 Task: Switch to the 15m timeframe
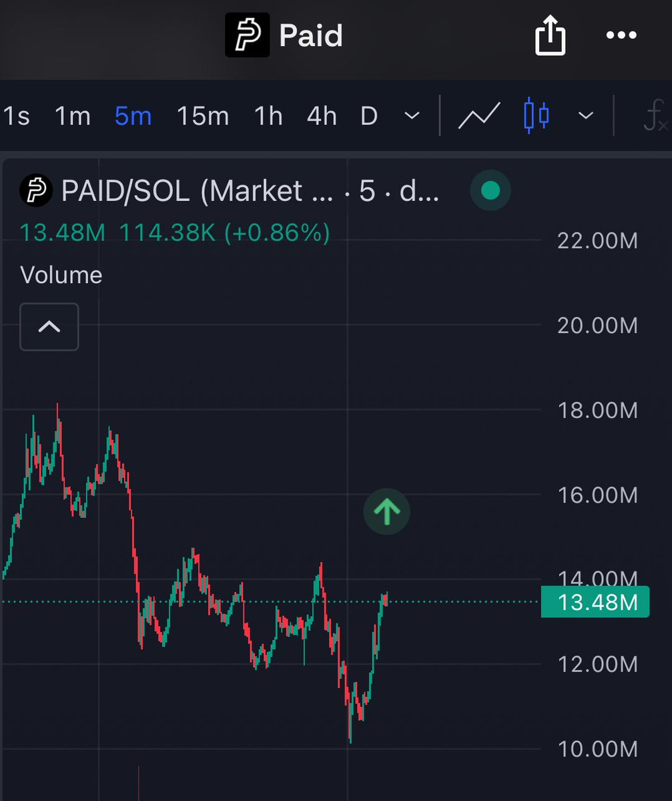tap(202, 117)
